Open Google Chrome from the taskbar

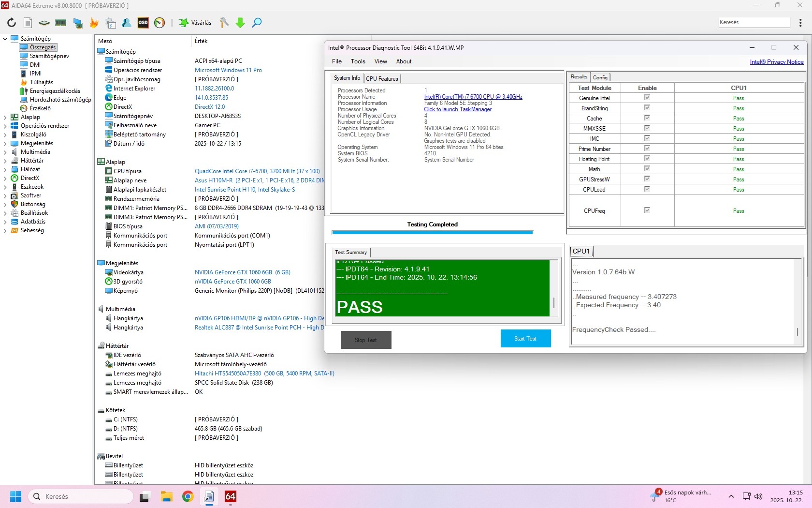188,496
